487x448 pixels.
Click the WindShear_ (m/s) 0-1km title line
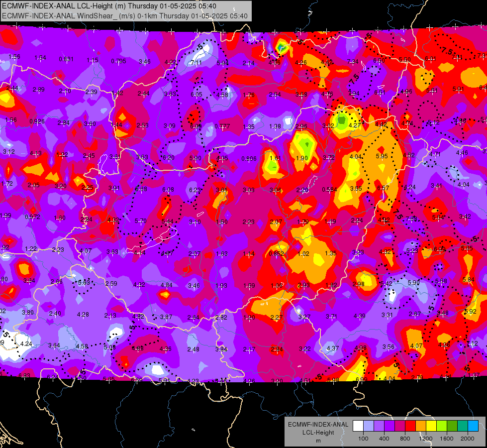(x=125, y=16)
